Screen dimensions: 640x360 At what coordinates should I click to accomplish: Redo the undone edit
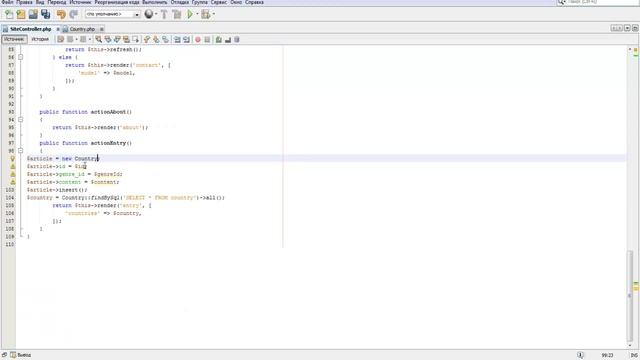[73, 15]
